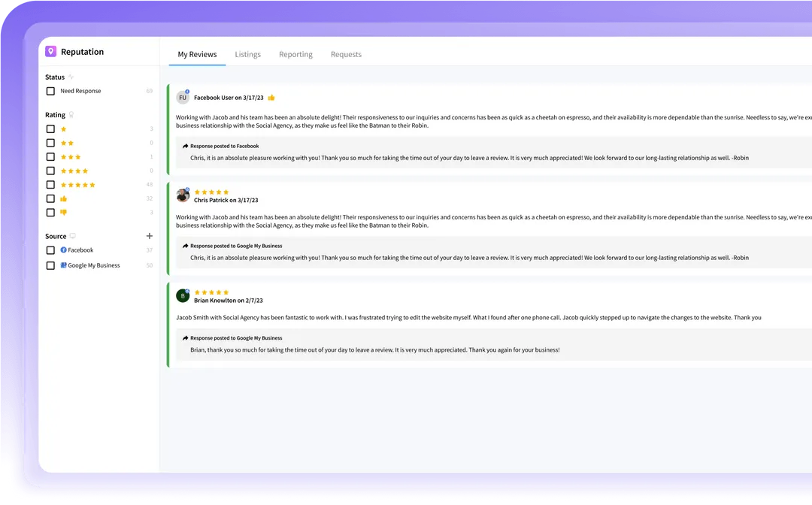Switch to the Reporting tab
The height and width of the screenshot is (505, 812).
point(295,54)
